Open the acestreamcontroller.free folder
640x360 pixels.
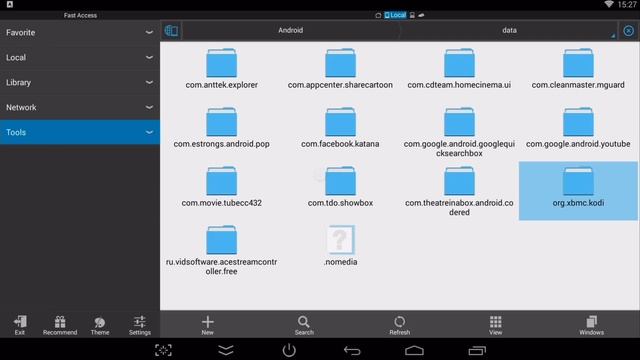(x=221, y=250)
